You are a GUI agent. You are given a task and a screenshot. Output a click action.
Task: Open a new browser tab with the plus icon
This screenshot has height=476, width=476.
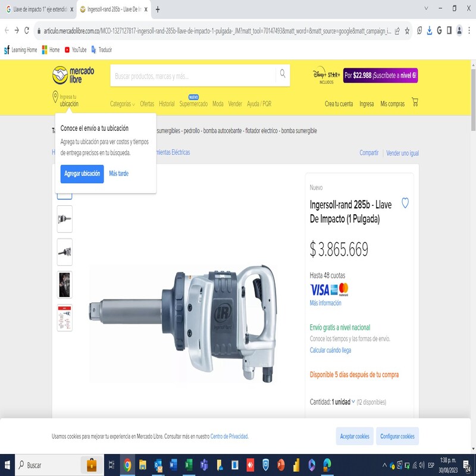point(158,10)
